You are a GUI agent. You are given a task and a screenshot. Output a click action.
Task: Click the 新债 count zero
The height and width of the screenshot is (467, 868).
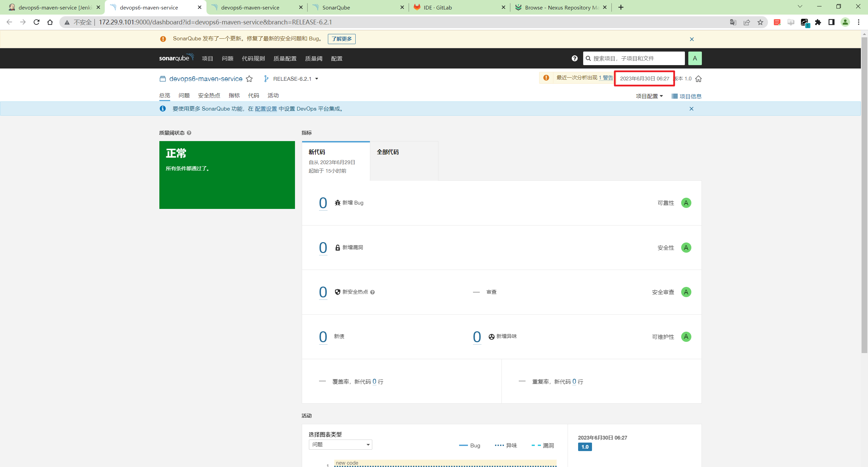pos(323,337)
